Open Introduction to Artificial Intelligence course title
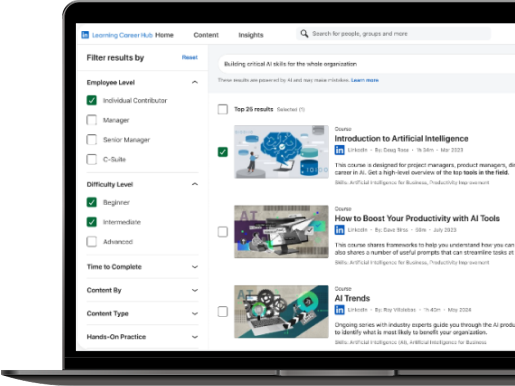The height and width of the screenshot is (386, 515). coord(401,139)
